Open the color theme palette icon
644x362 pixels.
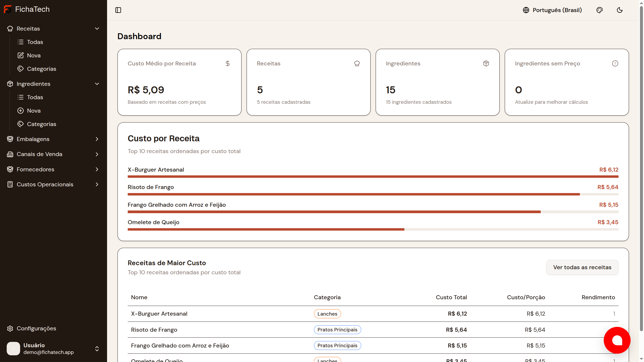point(599,10)
